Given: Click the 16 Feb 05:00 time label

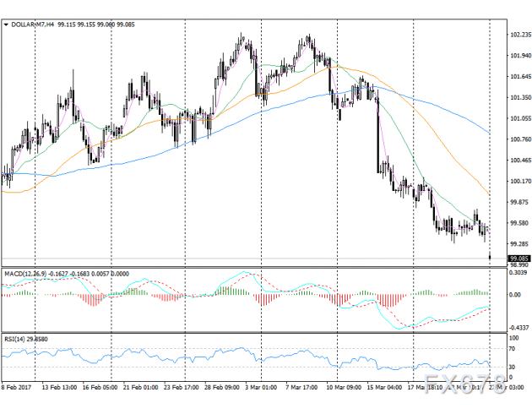Looking at the screenshot, I should point(100,387).
